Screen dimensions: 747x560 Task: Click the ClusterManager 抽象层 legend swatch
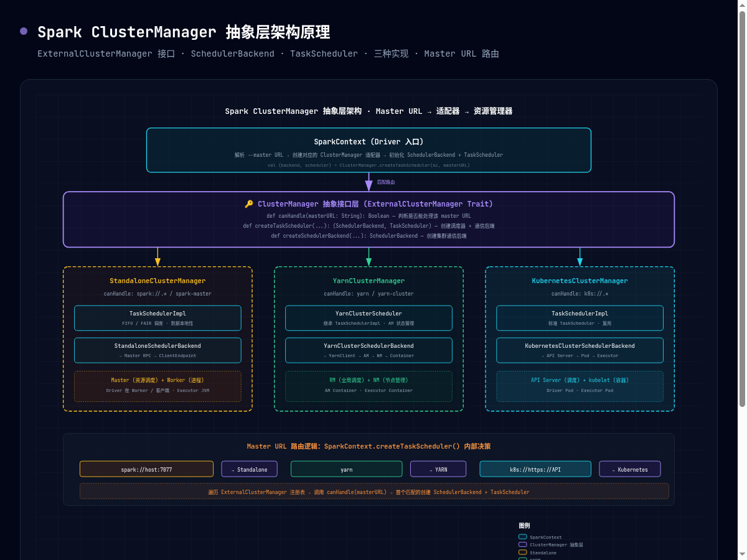point(523,544)
